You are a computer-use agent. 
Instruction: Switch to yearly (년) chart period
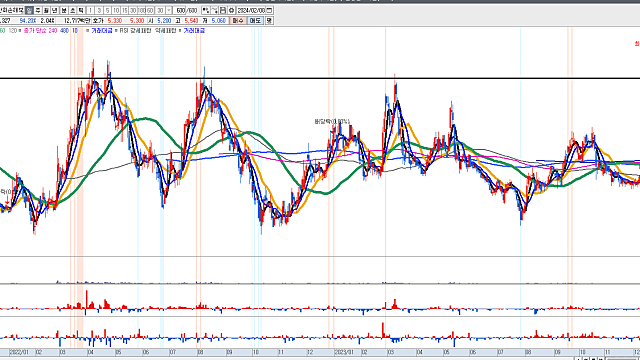(x=54, y=11)
